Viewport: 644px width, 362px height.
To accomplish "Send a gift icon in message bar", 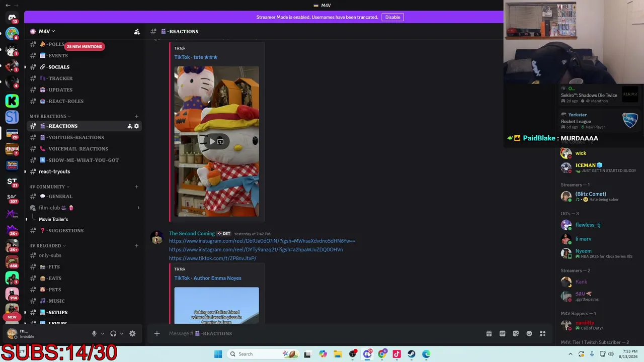I will pos(489,333).
